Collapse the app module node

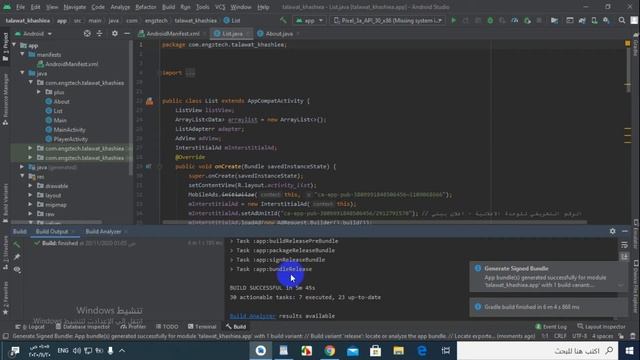(15, 45)
